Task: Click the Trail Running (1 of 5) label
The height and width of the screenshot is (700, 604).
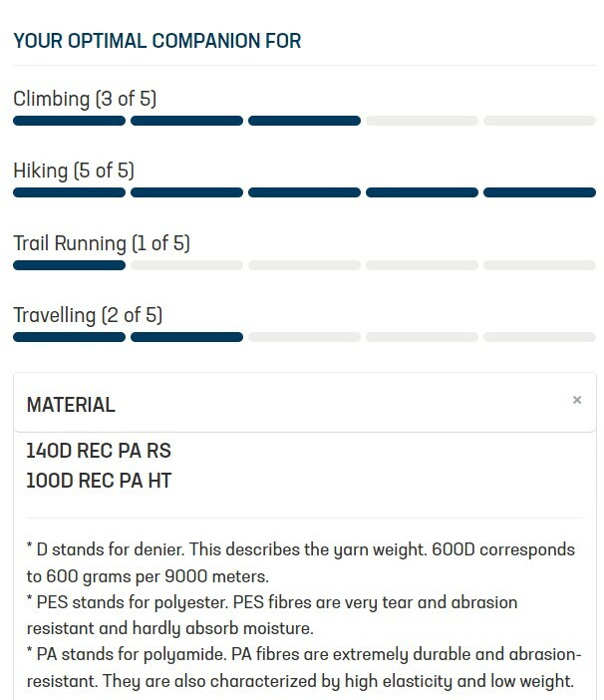Action: 102,243
